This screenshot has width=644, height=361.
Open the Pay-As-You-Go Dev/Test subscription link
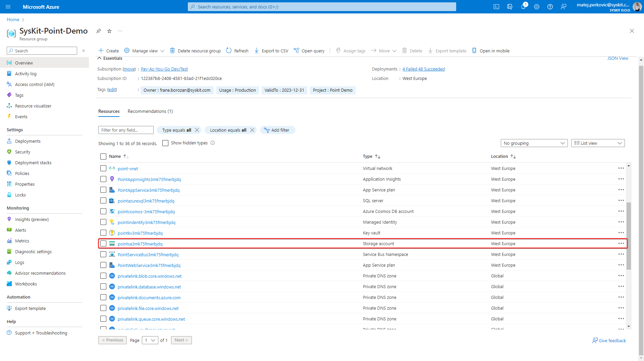[164, 69]
